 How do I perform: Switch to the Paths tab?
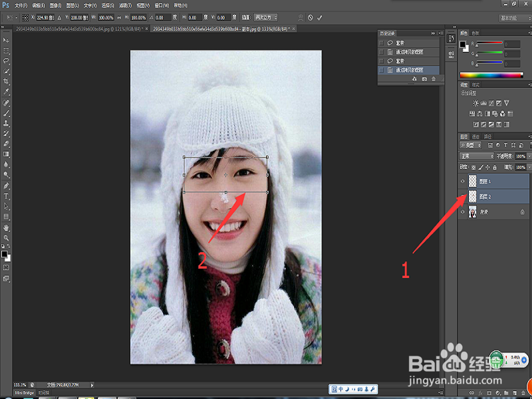coord(487,136)
